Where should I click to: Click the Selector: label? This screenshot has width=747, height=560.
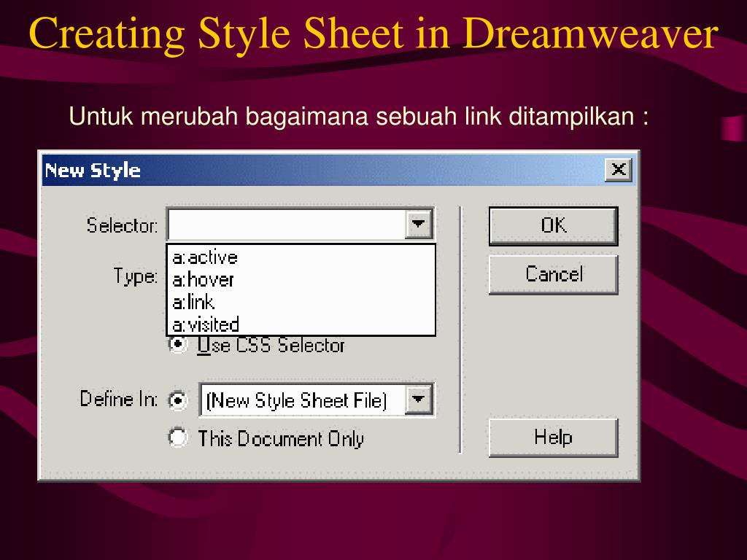coord(122,225)
